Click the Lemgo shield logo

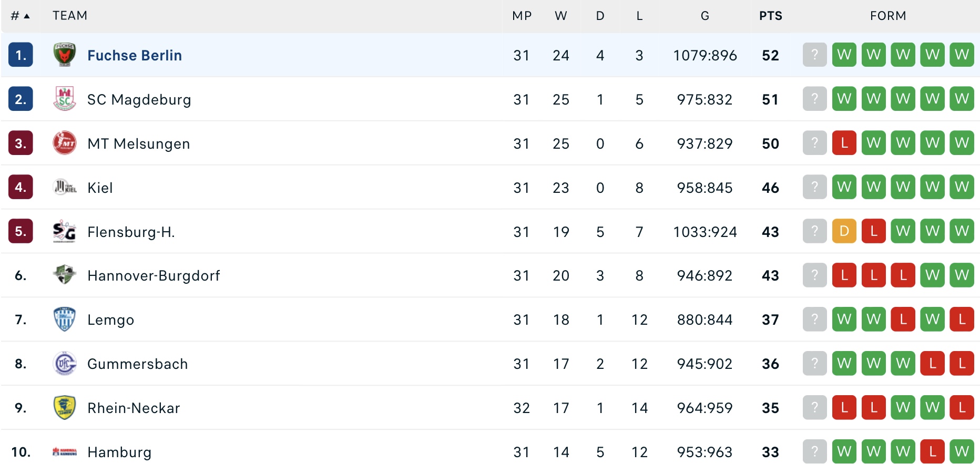65,319
